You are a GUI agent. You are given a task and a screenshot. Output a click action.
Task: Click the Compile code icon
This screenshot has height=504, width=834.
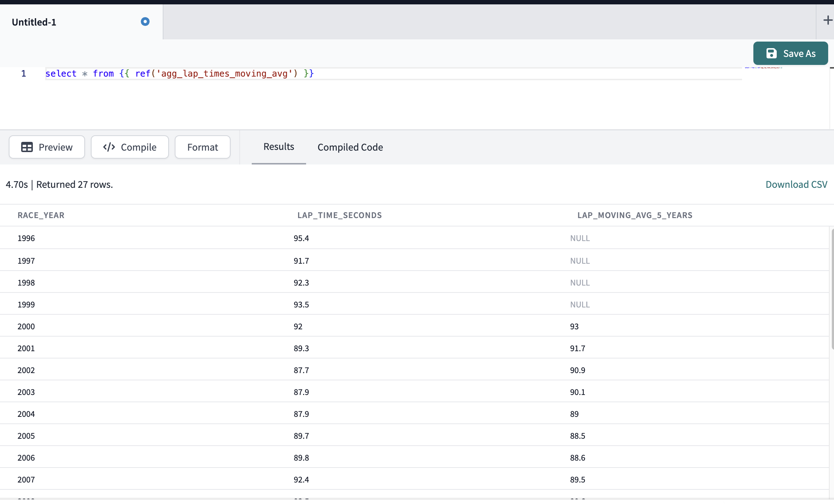(108, 147)
